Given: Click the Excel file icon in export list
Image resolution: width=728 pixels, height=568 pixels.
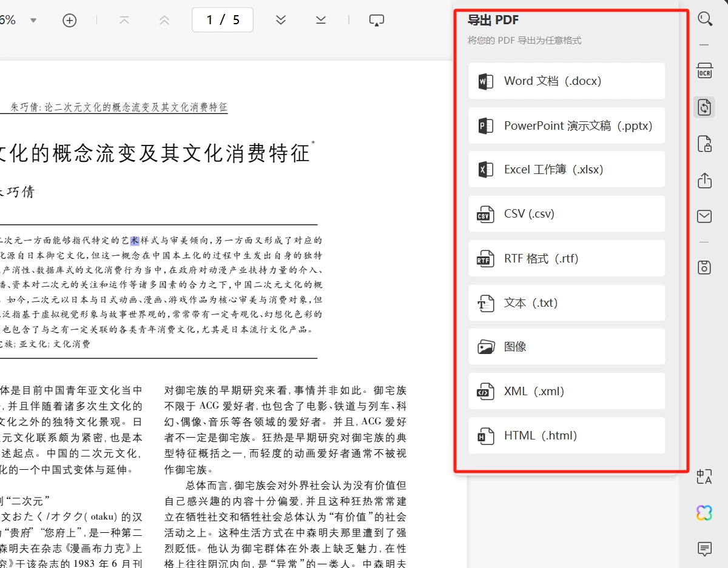Looking at the screenshot, I should click(x=485, y=170).
